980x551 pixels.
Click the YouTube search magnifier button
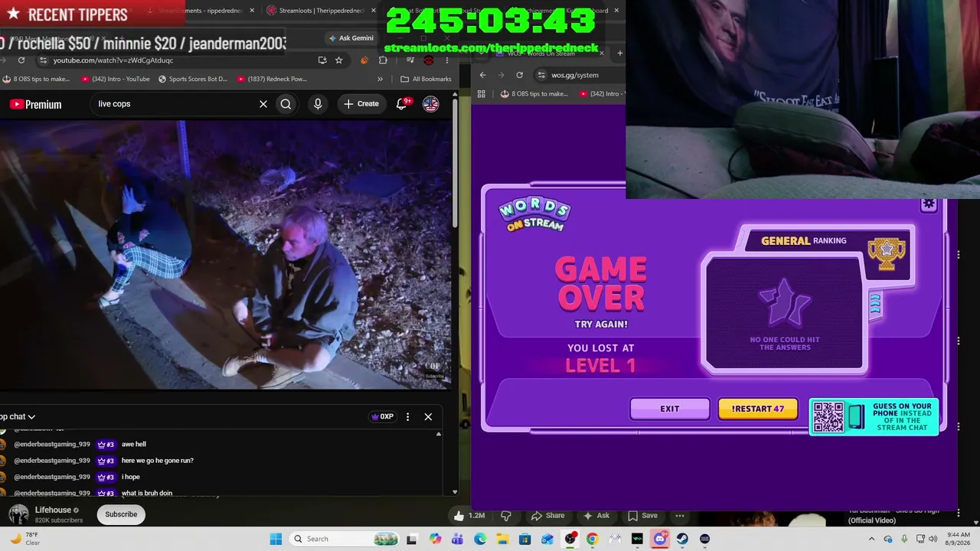tap(286, 104)
